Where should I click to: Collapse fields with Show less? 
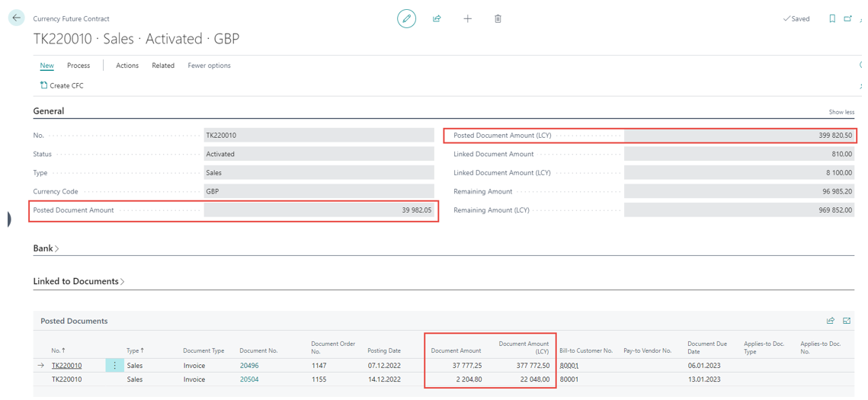(841, 112)
